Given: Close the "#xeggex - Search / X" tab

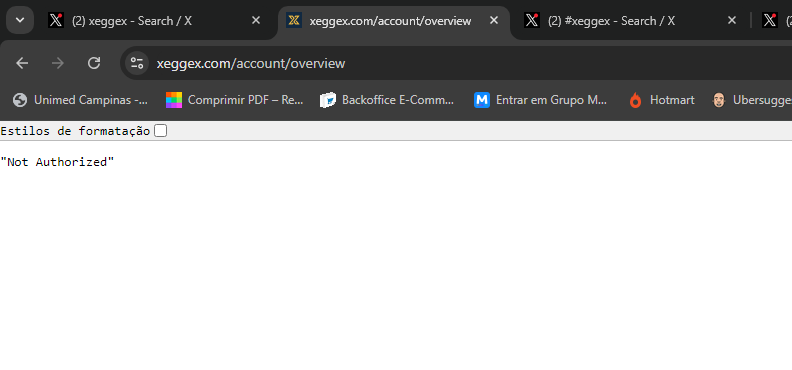Looking at the screenshot, I should [x=731, y=20].
